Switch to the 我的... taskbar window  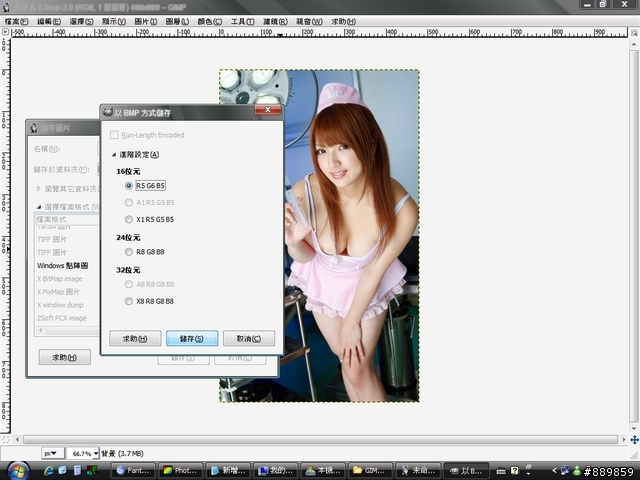pos(276,471)
